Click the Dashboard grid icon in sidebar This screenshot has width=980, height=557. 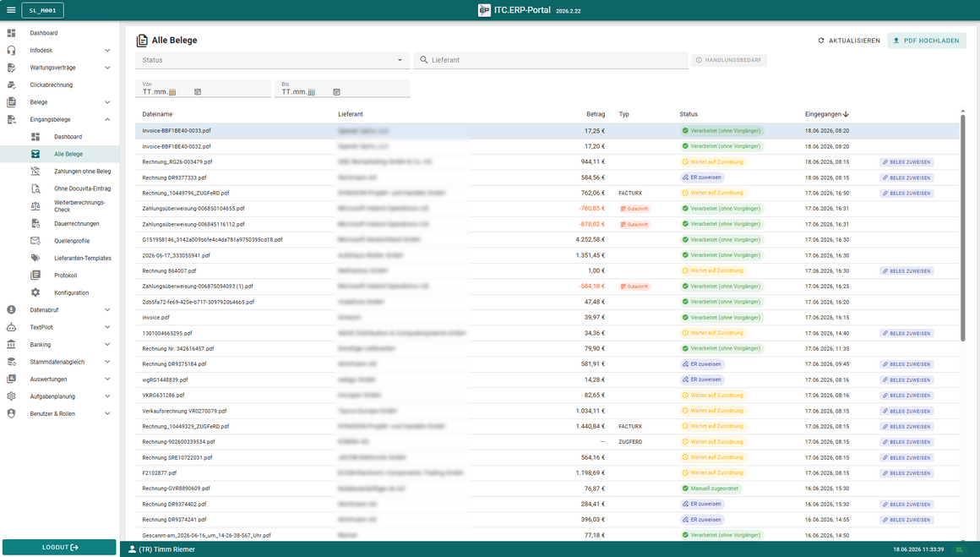pos(11,33)
